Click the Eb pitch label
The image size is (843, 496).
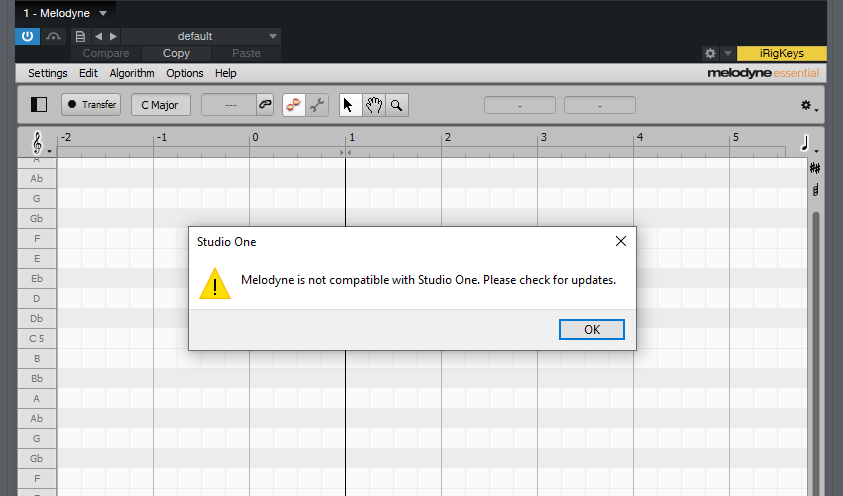[37, 278]
